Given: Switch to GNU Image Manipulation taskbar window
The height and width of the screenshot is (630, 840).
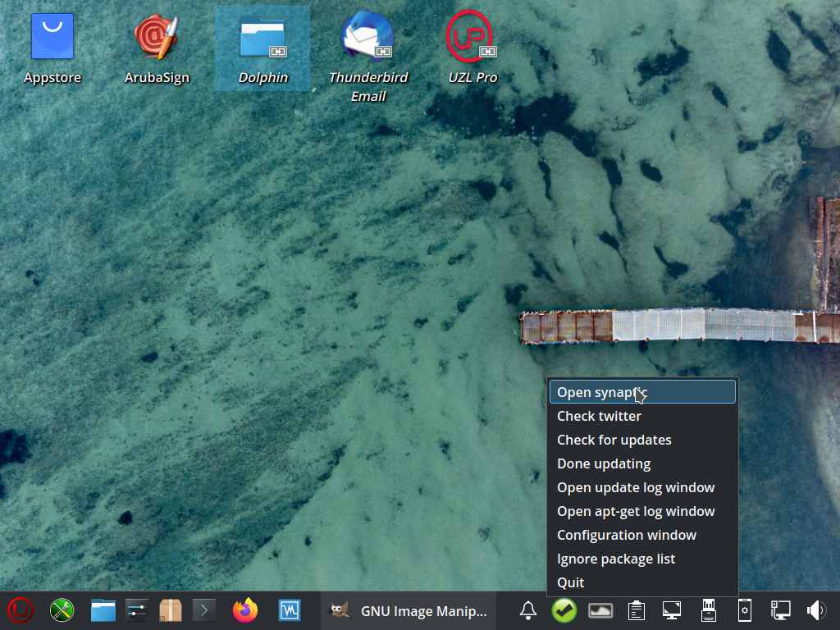Looking at the screenshot, I should click(409, 610).
